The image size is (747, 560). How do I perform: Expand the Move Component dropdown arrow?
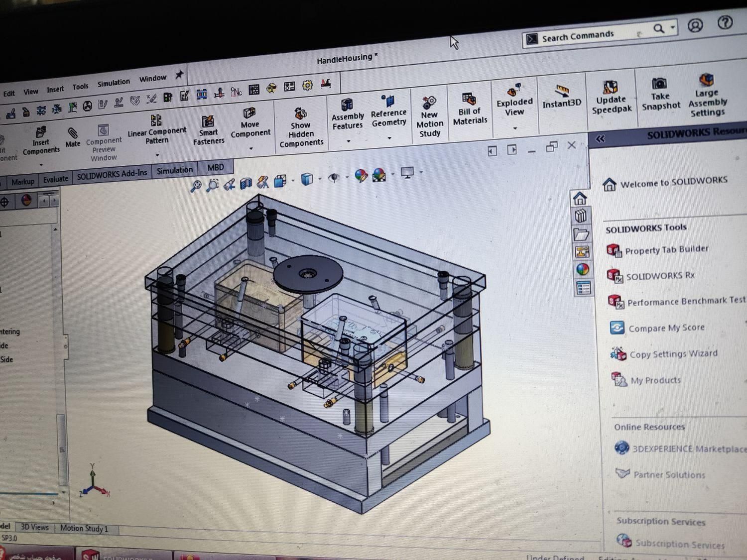click(251, 148)
